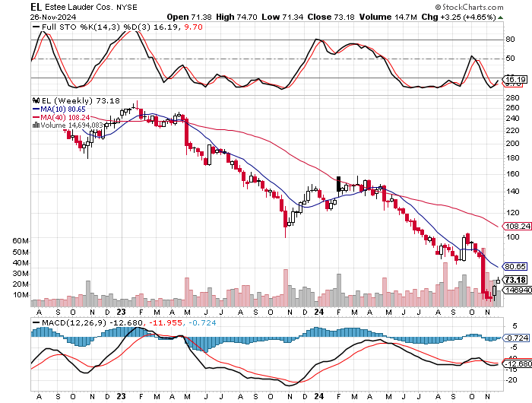Image resolution: width=532 pixels, height=403 pixels.
Task: Click the 24 year label under volume bars
Action: point(319,312)
